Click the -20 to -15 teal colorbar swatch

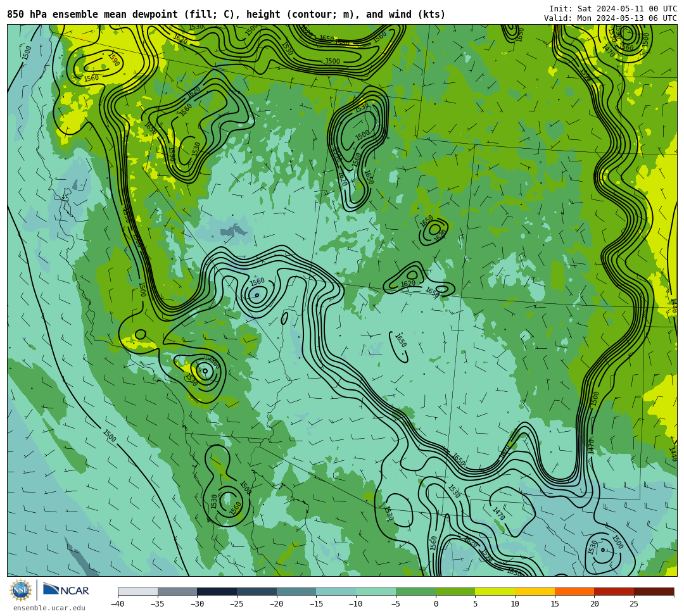[296, 592]
